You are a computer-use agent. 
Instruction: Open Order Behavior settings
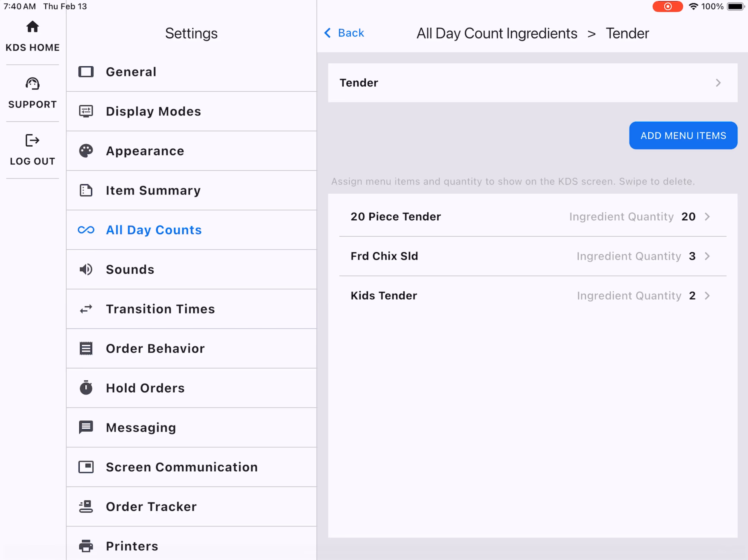(x=191, y=348)
